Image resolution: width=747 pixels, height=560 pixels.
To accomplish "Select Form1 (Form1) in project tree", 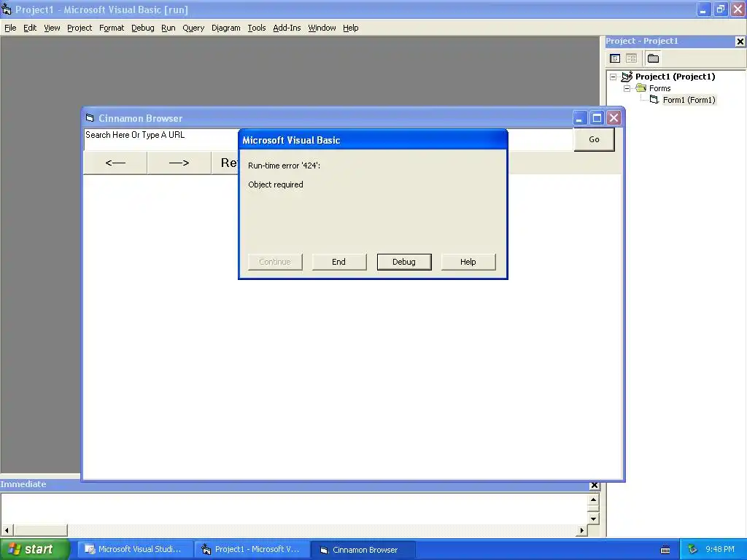I will (x=689, y=100).
